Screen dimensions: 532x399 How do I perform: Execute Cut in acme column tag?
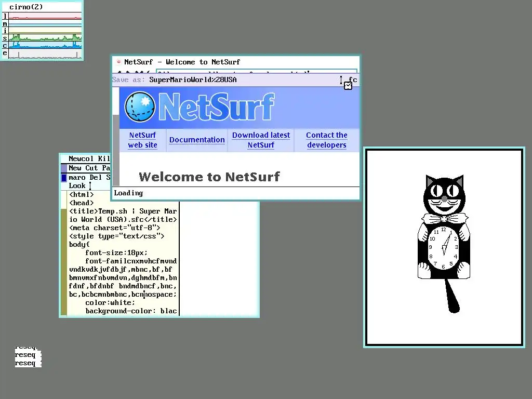pos(91,168)
